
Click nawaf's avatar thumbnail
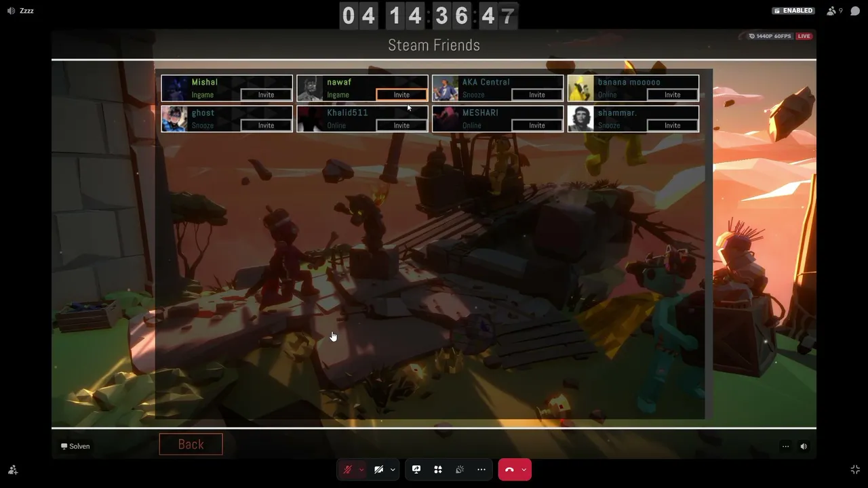311,88
